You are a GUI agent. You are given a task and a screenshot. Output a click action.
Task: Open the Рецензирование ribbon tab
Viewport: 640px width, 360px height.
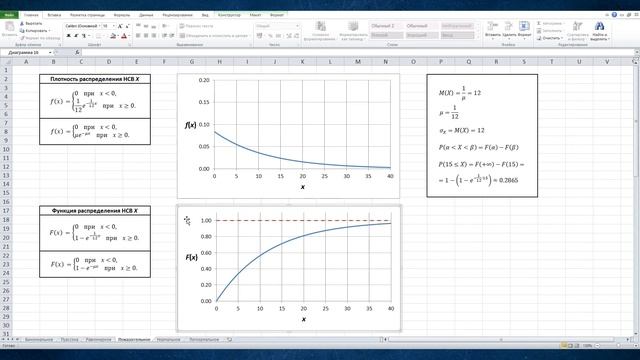click(177, 15)
